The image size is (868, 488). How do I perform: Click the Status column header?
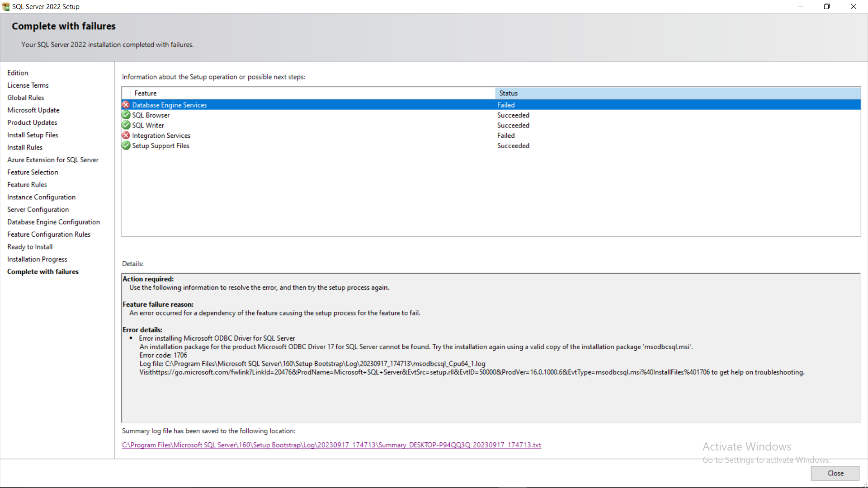(x=509, y=93)
